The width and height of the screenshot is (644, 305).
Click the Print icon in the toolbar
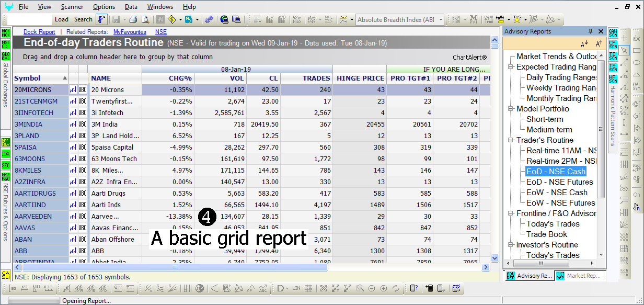[133, 19]
